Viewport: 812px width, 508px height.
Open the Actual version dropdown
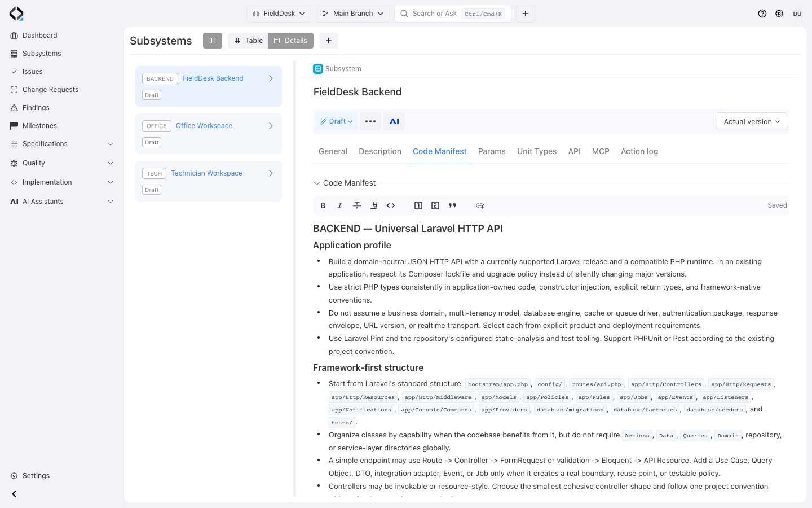(752, 121)
